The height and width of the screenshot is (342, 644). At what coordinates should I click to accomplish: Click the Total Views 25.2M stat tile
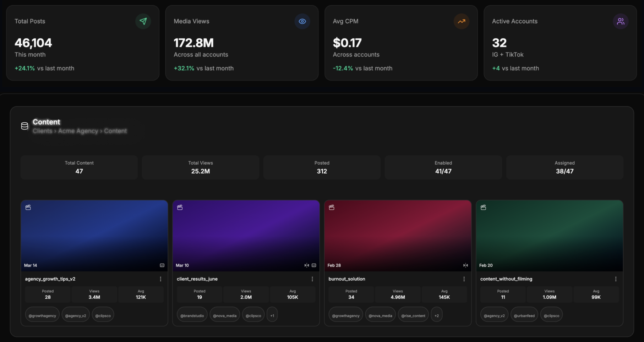tap(201, 167)
